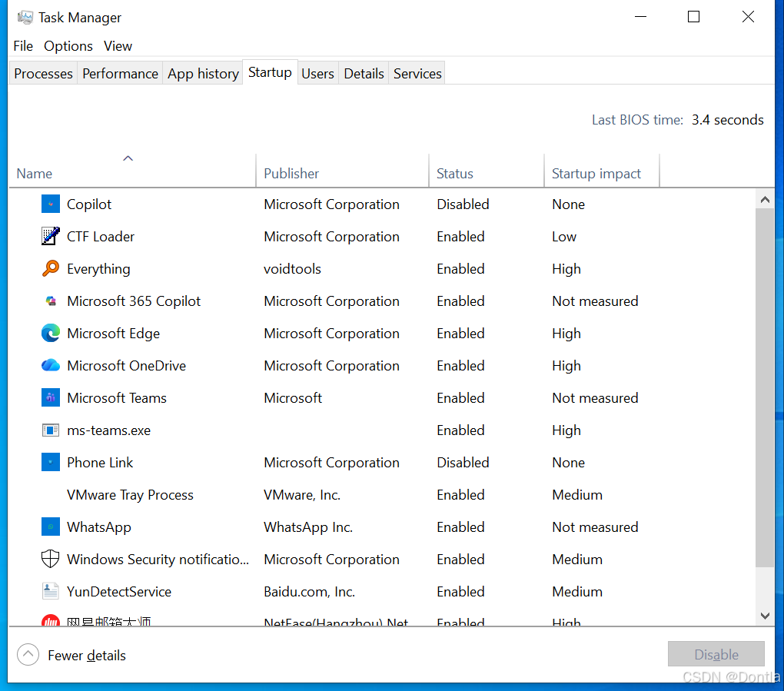This screenshot has height=691, width=784.
Task: Click Not measured in WhatsApp row
Action: [595, 527]
